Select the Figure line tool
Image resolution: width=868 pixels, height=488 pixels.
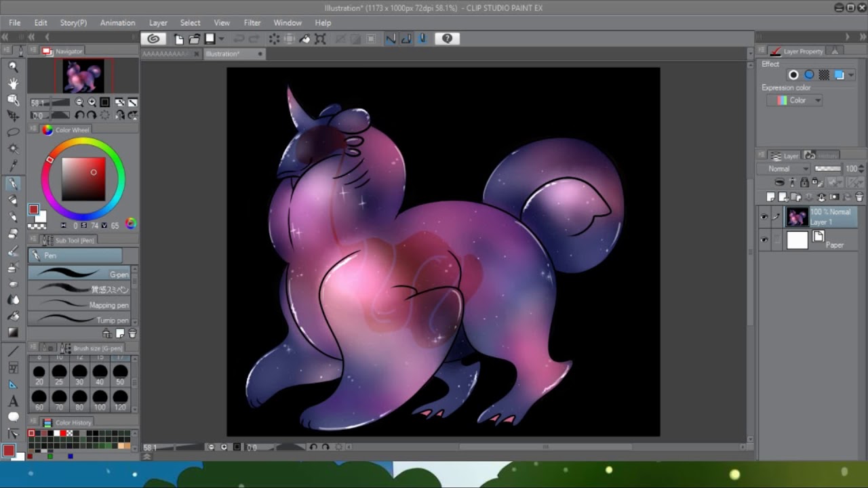click(x=13, y=351)
